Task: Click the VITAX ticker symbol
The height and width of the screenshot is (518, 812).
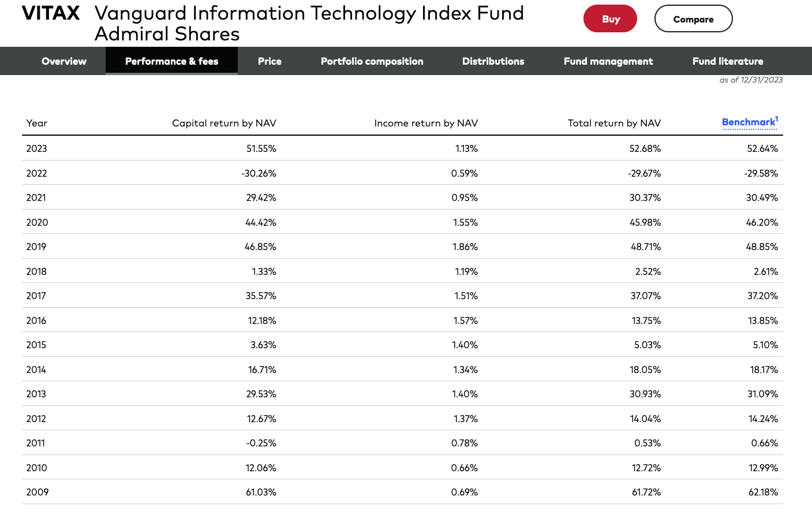Action: [51, 13]
